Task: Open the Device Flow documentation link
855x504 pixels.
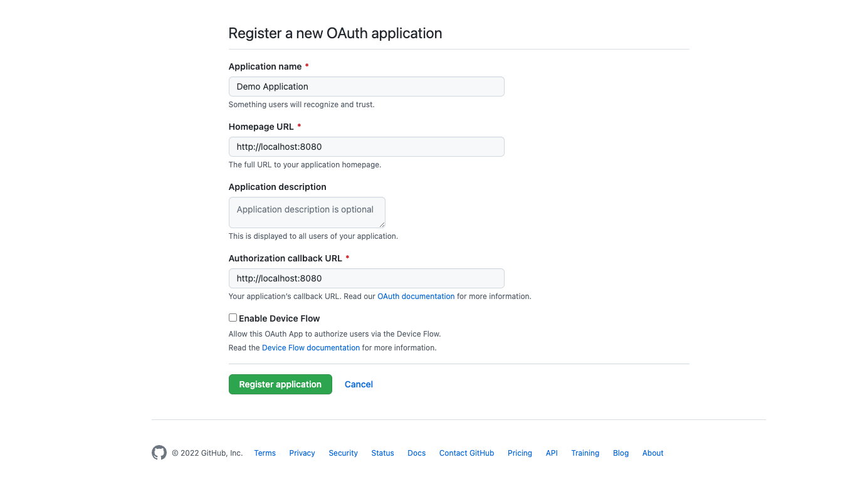Action: click(311, 348)
